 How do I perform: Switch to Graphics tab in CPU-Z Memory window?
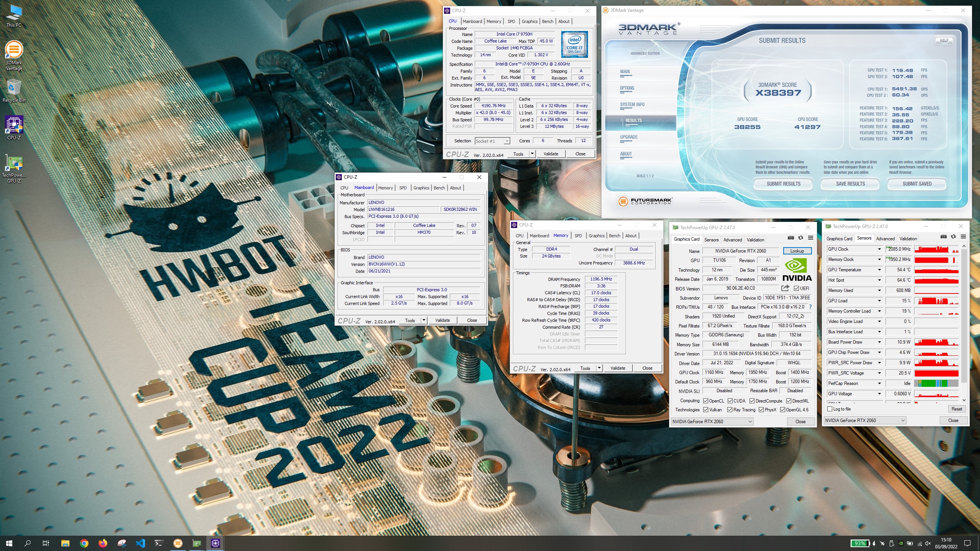click(596, 236)
